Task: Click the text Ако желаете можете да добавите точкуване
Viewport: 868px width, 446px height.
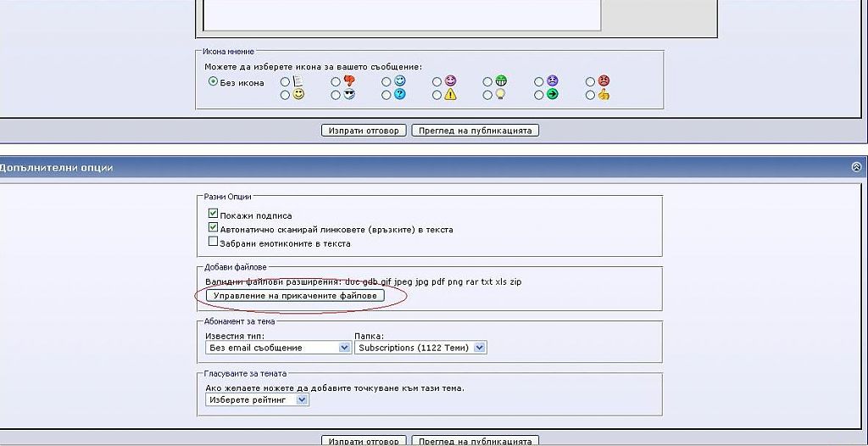Action: coord(334,387)
